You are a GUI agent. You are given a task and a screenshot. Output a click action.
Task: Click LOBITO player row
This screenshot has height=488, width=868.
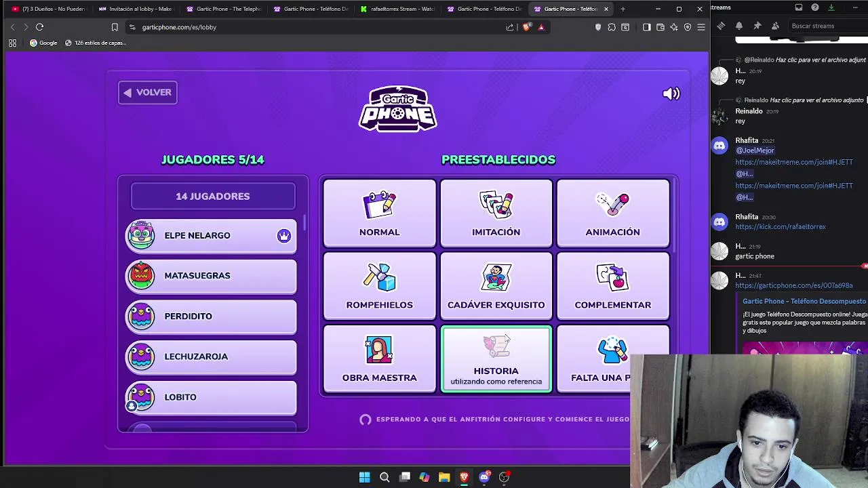coord(211,397)
